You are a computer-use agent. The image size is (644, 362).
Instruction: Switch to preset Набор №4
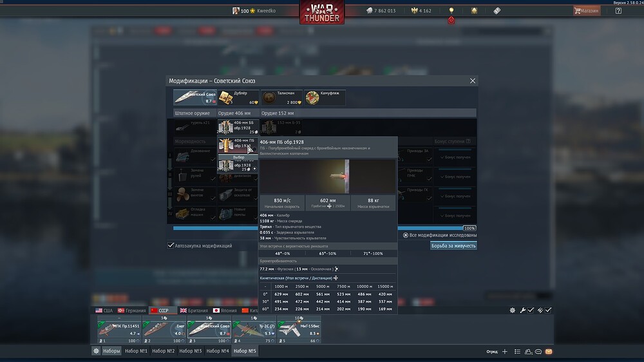click(x=217, y=351)
